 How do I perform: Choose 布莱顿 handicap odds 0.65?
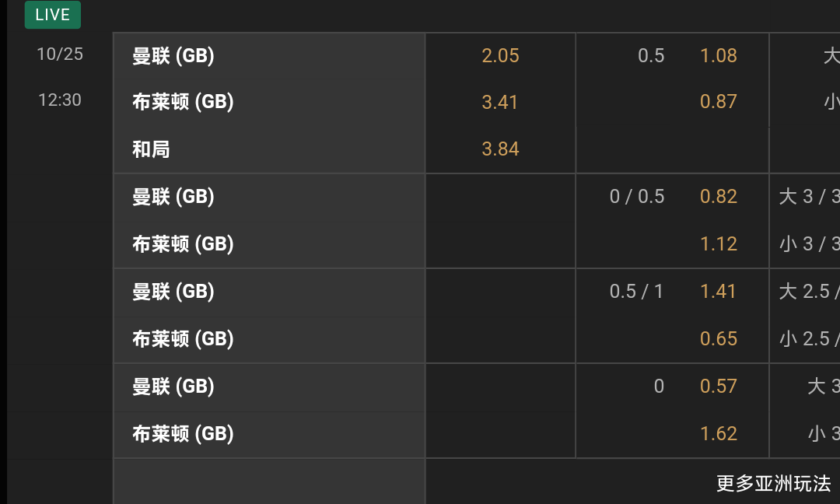tap(718, 339)
